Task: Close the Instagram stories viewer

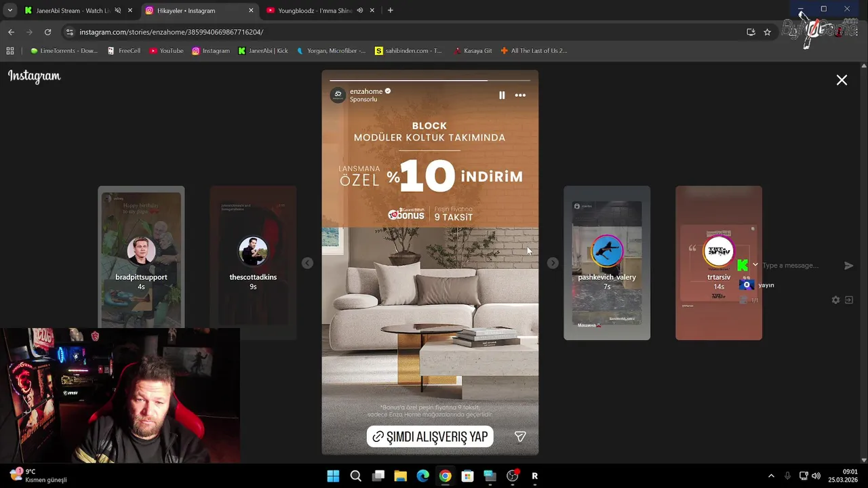Action: click(x=842, y=80)
